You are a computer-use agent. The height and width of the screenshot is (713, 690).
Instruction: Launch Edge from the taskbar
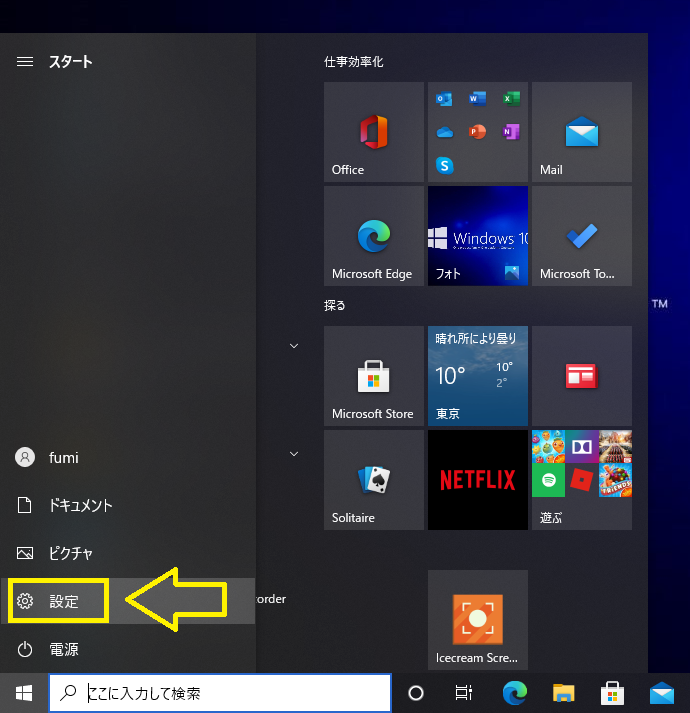click(515, 693)
